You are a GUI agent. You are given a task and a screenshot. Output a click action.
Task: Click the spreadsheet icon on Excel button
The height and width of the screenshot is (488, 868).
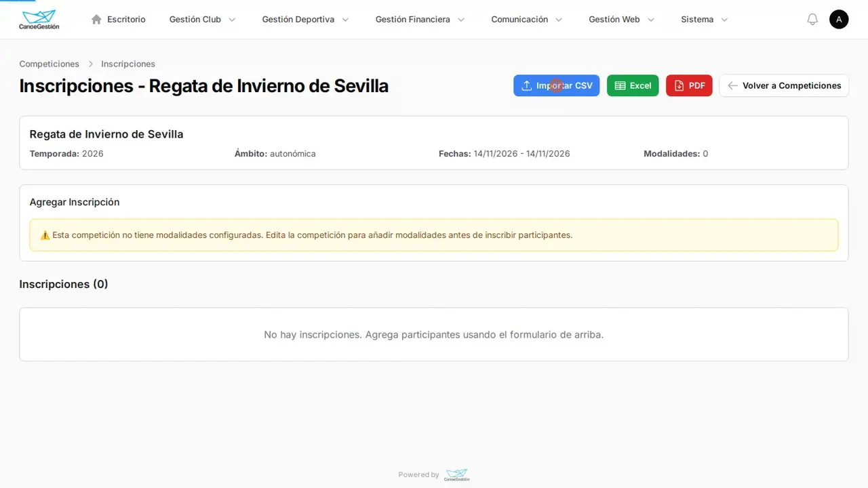coord(620,86)
